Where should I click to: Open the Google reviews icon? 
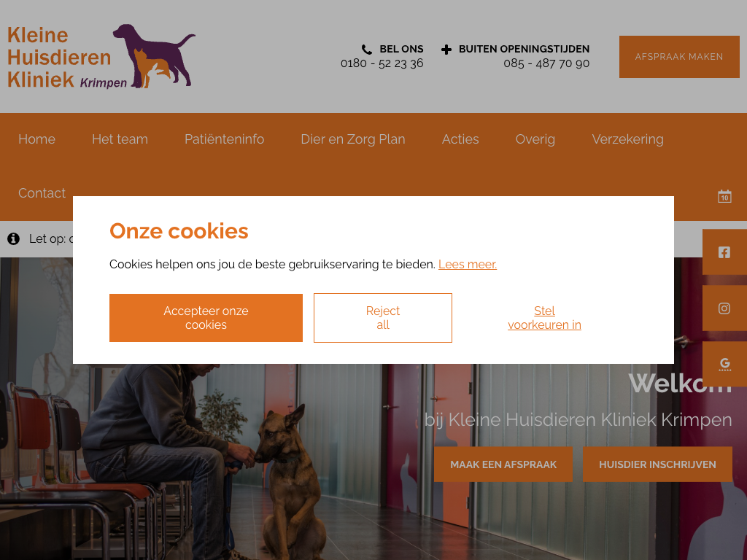[x=724, y=365]
